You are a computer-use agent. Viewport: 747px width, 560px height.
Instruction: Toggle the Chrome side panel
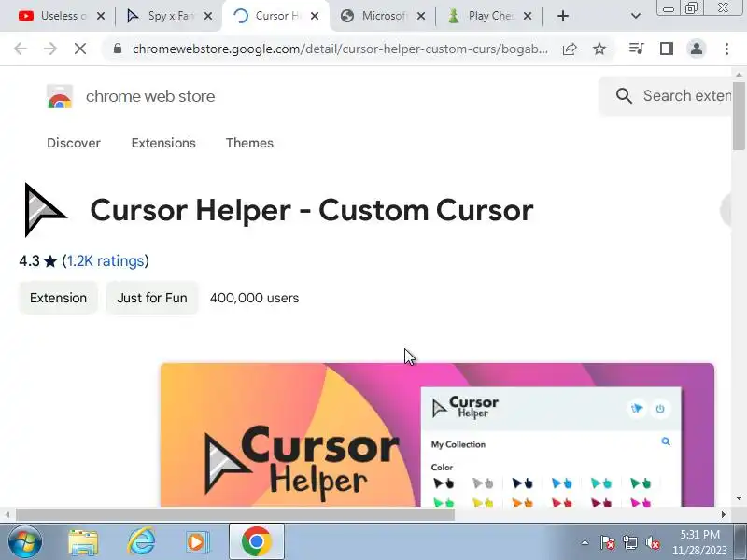click(667, 49)
